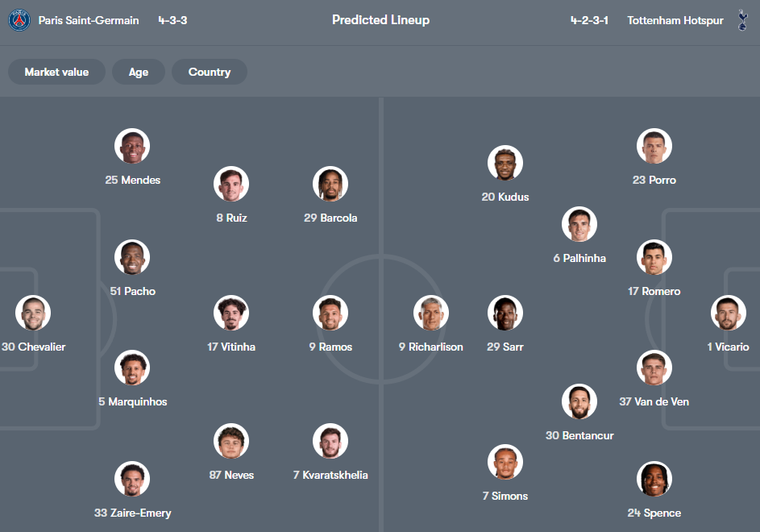Select goalkeeper Chevalier's portrait
Image resolution: width=760 pixels, height=532 pixels.
point(32,313)
